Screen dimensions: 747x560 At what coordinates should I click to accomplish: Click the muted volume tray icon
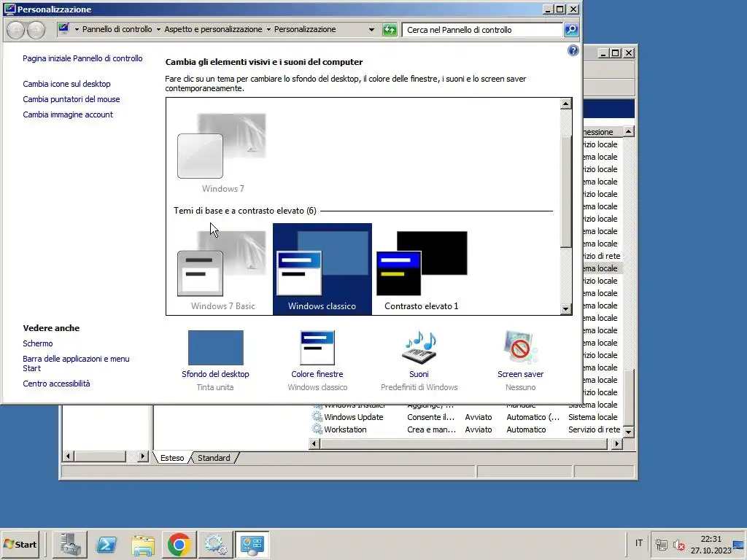coord(679,544)
